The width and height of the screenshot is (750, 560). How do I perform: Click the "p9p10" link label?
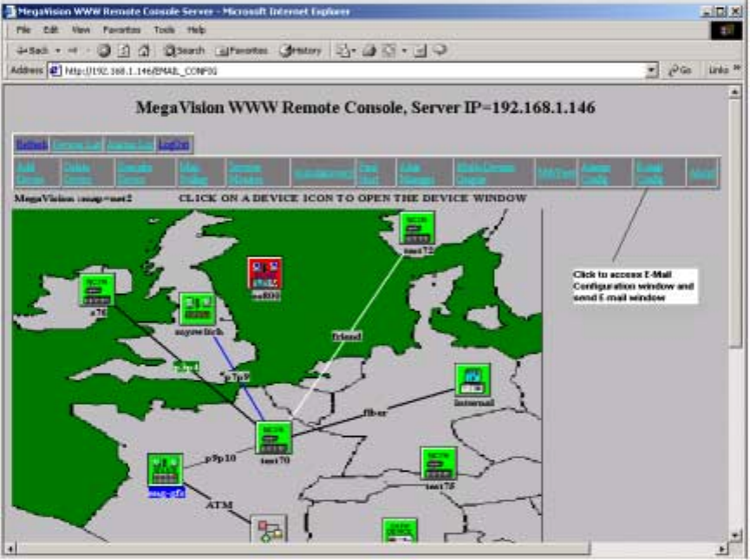point(220,458)
